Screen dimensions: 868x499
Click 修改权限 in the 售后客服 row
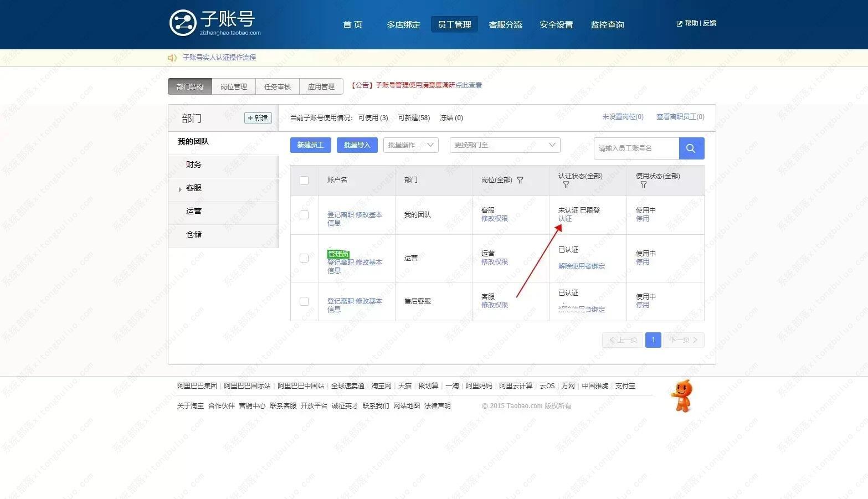495,305
